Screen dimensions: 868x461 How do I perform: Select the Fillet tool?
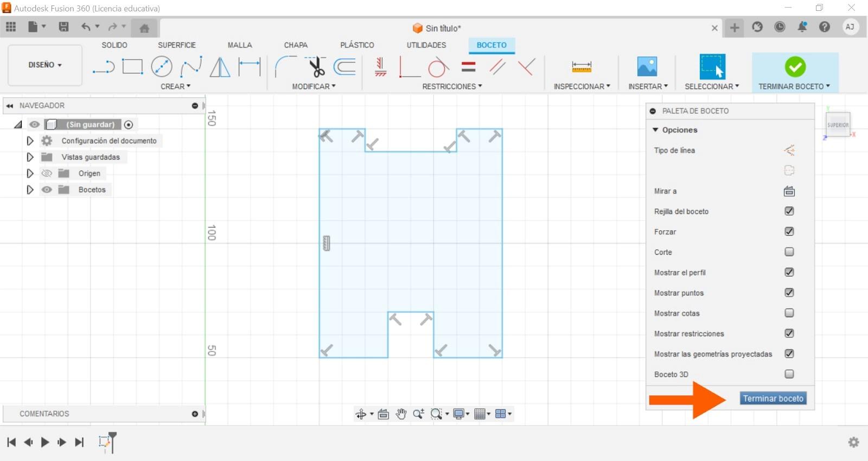(285, 67)
